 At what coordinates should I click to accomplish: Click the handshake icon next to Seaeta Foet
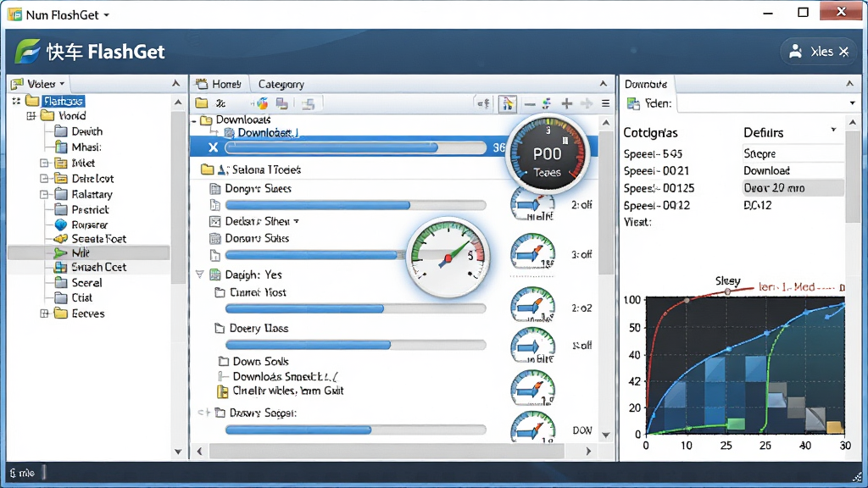click(x=60, y=238)
